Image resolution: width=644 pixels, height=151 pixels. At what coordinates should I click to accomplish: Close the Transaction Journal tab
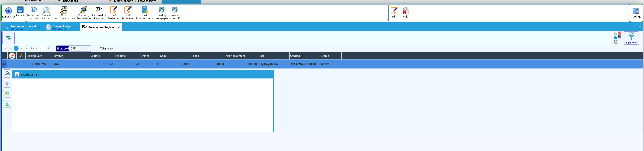click(40, 27)
